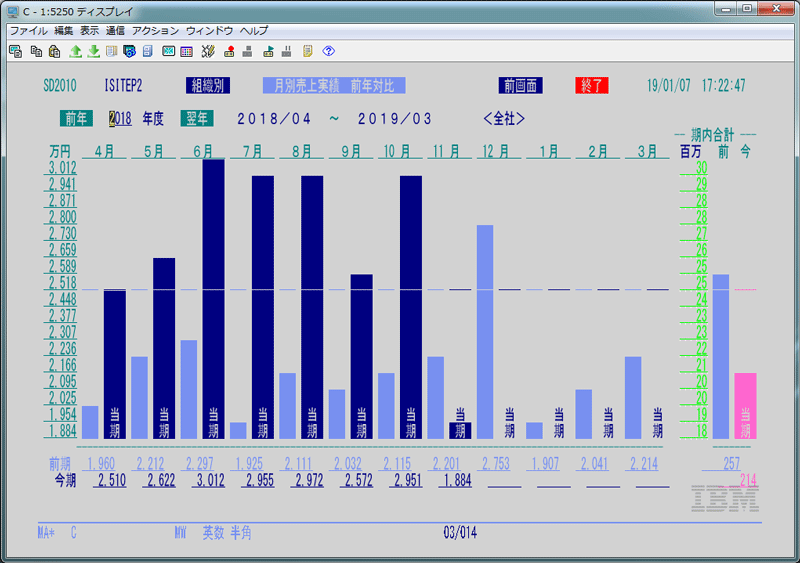The height and width of the screenshot is (563, 800).
Task: Click the Copy icon in the toolbar
Action: 35,51
